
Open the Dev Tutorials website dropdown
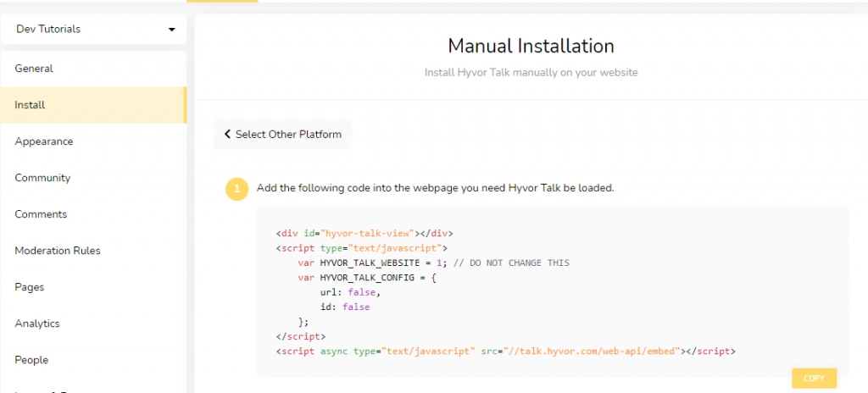pos(93,29)
